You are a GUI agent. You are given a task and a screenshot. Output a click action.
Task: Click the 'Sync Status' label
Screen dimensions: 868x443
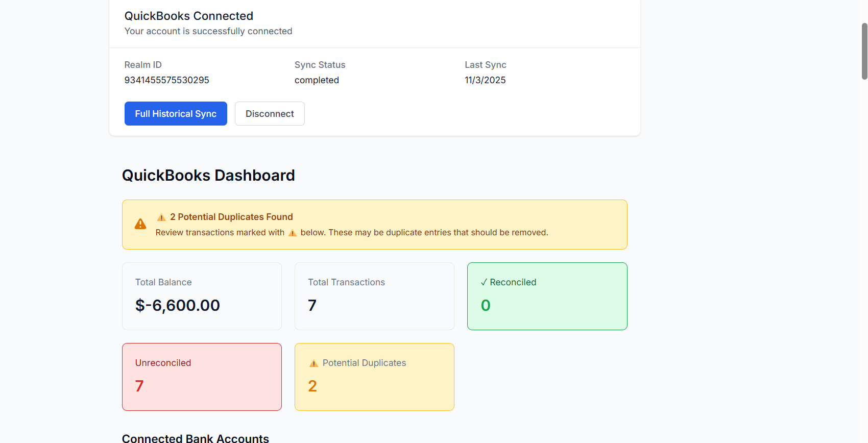click(x=320, y=65)
